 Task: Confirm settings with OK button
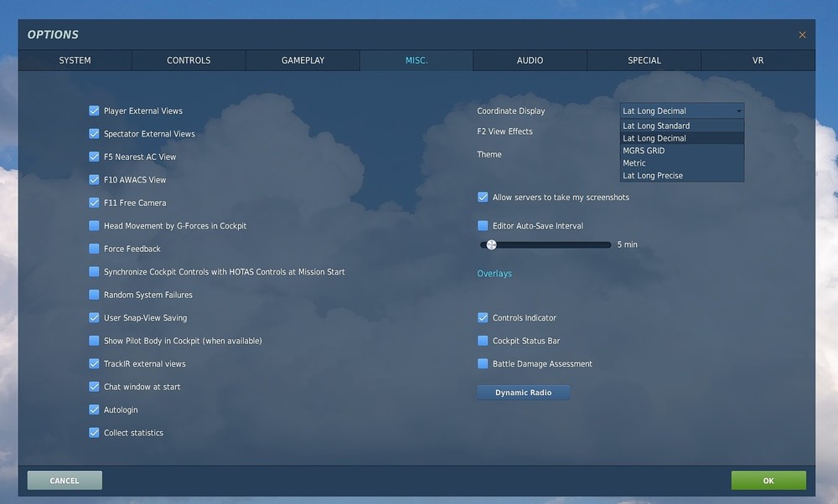click(x=768, y=481)
